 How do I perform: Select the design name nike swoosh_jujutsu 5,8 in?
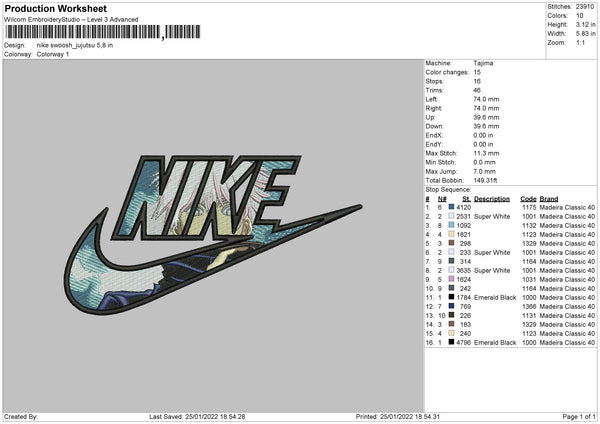pyautogui.click(x=75, y=45)
